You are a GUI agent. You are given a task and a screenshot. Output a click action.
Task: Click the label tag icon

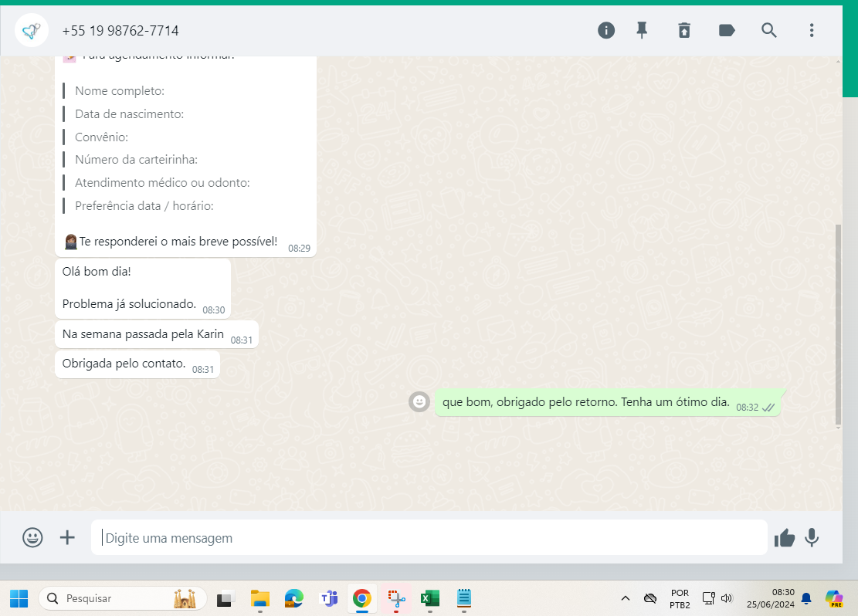[x=727, y=30]
